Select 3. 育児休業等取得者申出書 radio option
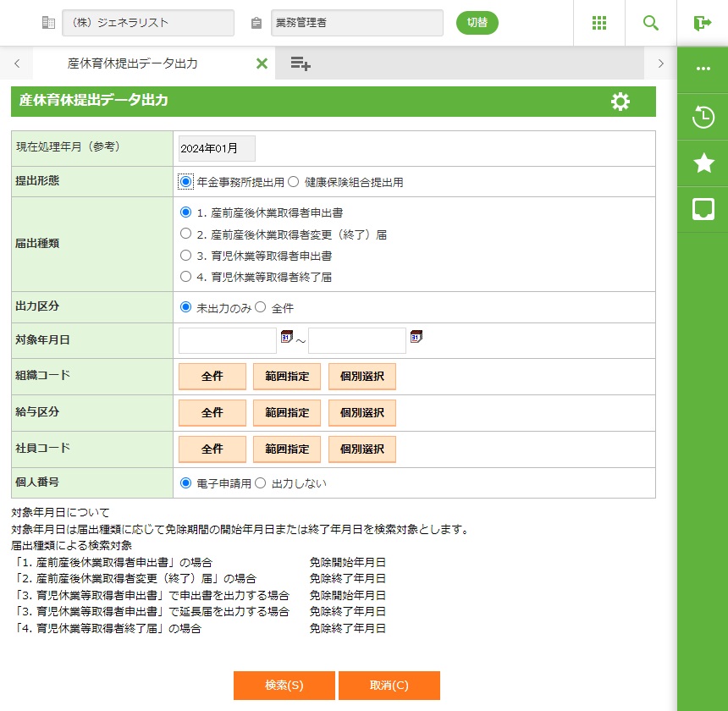 (x=186, y=255)
